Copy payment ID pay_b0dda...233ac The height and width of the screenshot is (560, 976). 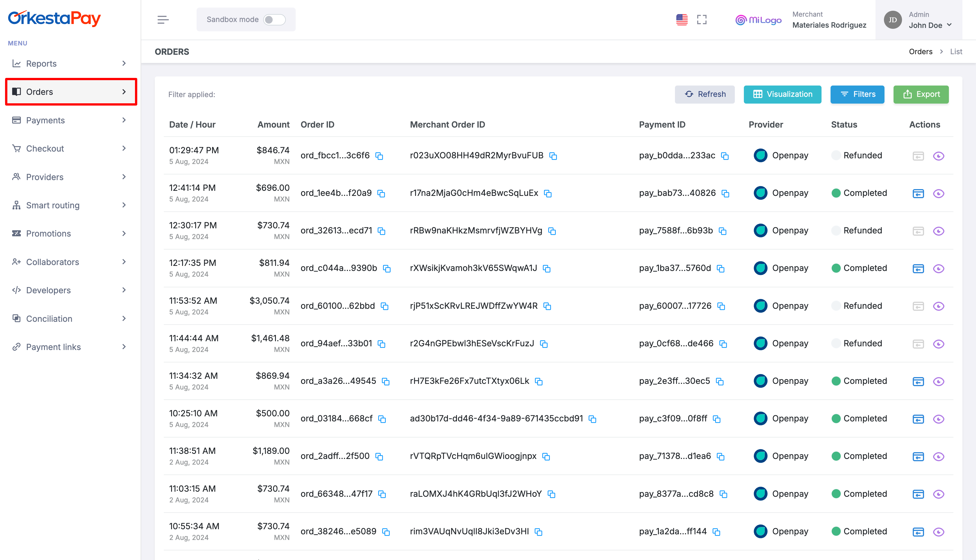725,156
